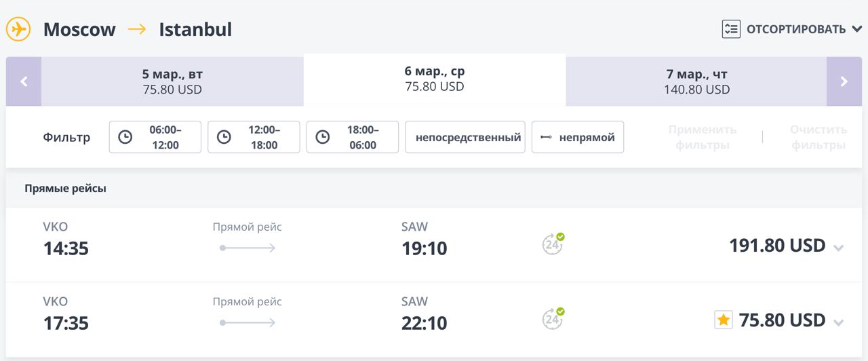
Task: Click the star icon beside 75.80 USD
Action: click(724, 320)
